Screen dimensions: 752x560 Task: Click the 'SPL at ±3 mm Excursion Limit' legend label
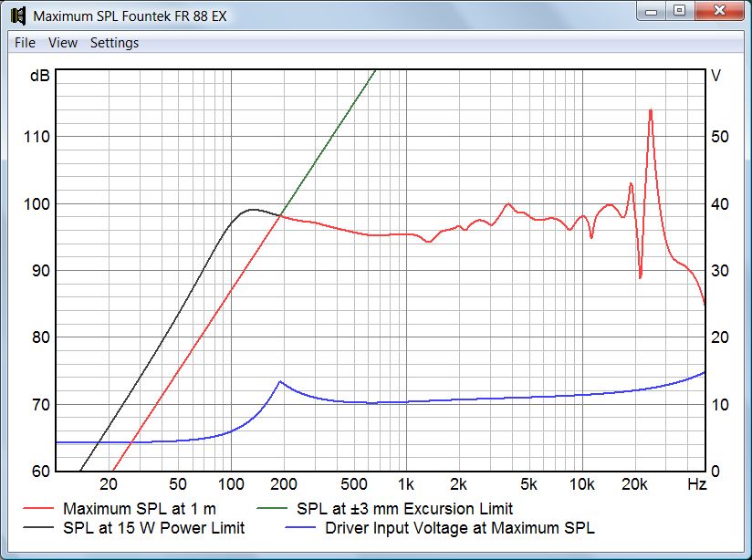tap(405, 508)
